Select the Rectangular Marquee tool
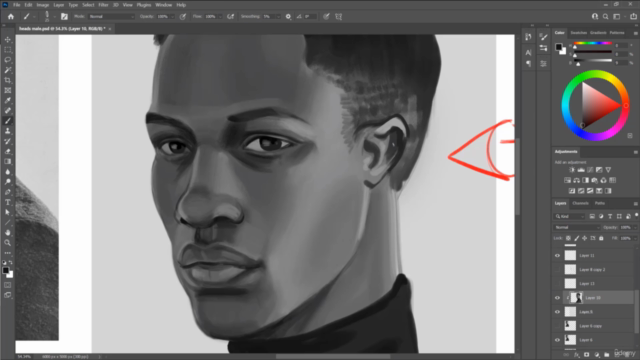Image resolution: width=640 pixels, height=360 pixels. (x=8, y=50)
